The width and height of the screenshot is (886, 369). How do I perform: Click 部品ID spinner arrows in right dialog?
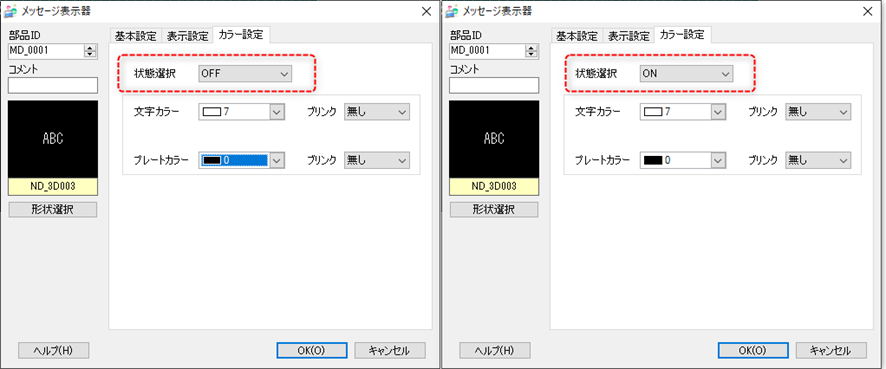tap(532, 51)
